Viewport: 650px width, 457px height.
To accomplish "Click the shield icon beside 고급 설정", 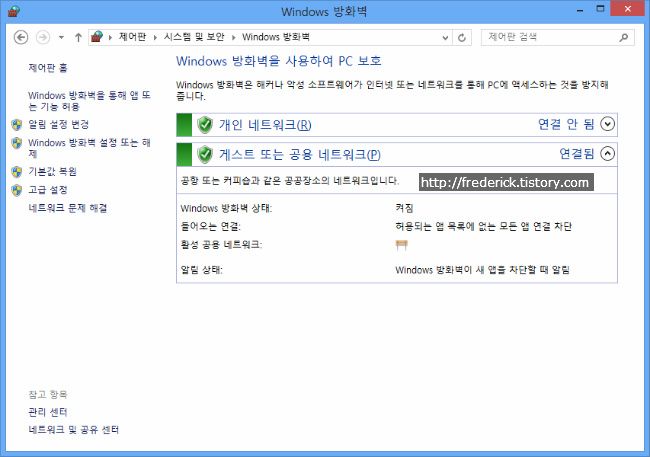I will coord(17,190).
